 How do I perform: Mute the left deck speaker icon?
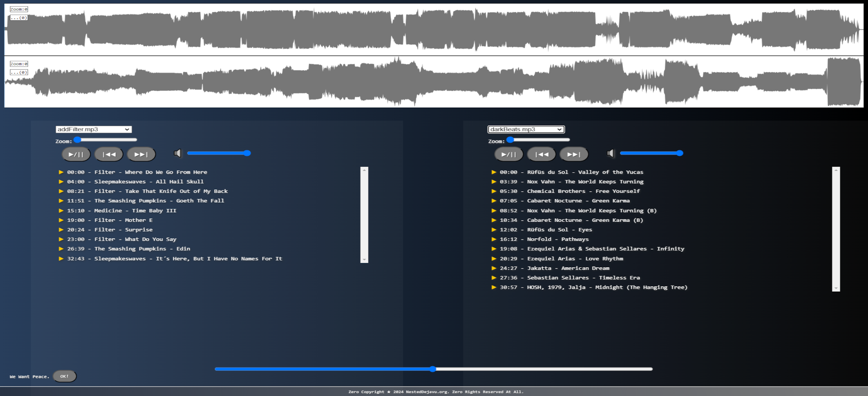178,153
